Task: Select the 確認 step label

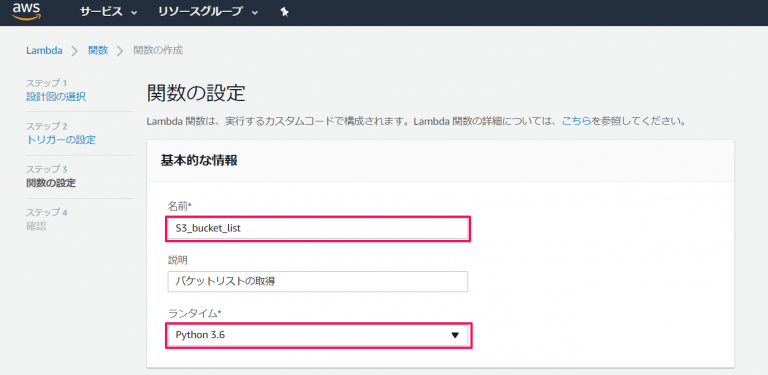Action: [36, 227]
